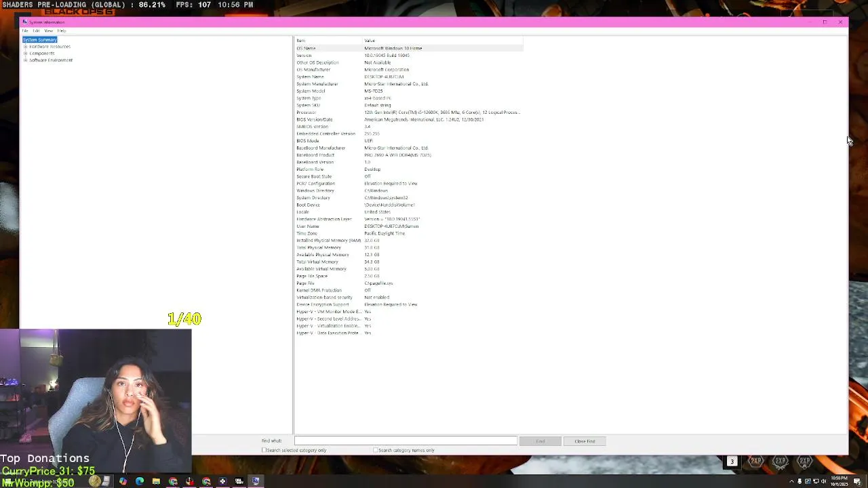The height and width of the screenshot is (488, 868).
Task: Select the Windows Directory row
Action: [x=409, y=190]
